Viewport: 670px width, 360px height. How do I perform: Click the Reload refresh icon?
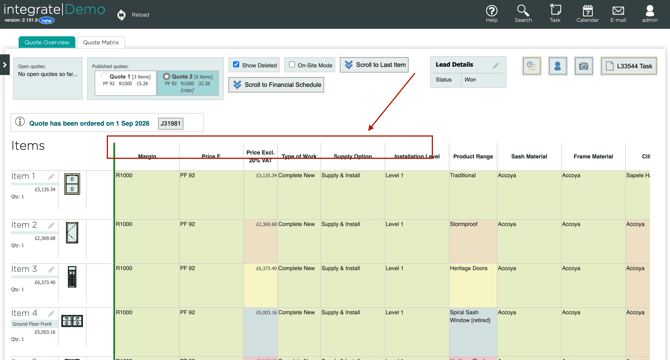click(121, 15)
